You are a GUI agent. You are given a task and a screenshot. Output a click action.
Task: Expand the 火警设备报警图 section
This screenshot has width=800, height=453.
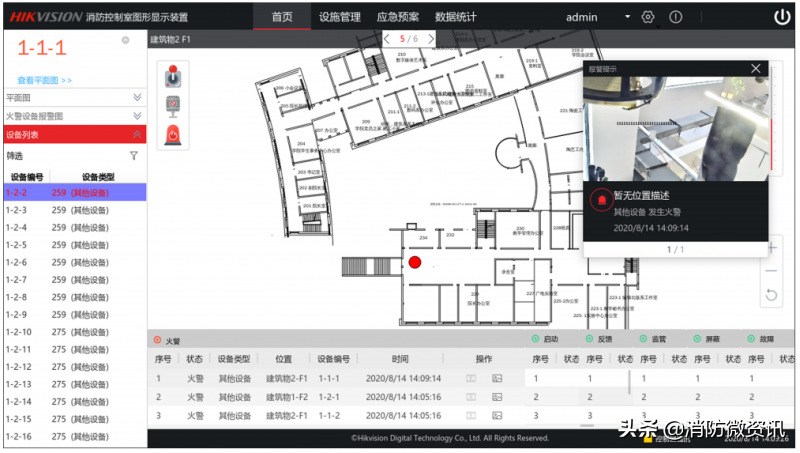[x=137, y=116]
